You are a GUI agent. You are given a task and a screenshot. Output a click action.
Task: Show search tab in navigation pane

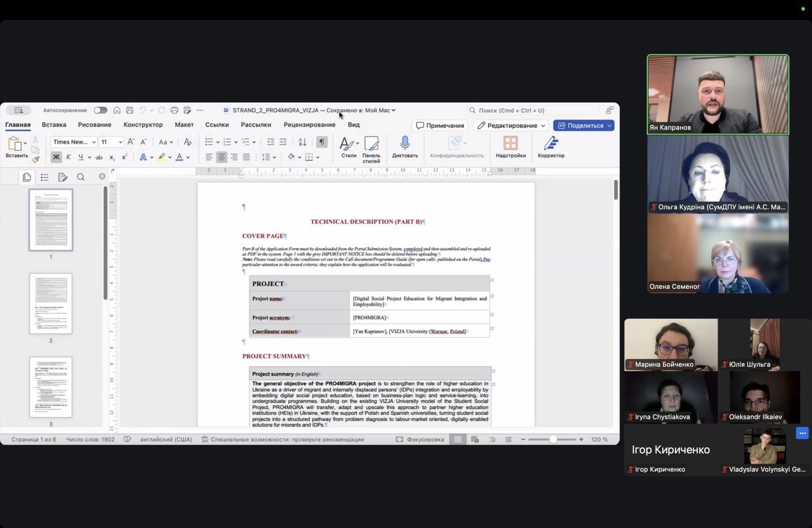pos(81,177)
